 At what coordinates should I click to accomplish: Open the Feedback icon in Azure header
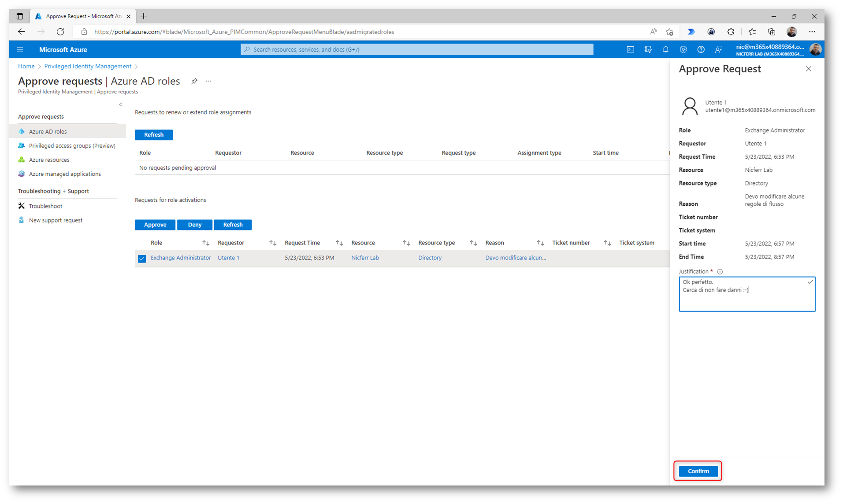(x=718, y=49)
